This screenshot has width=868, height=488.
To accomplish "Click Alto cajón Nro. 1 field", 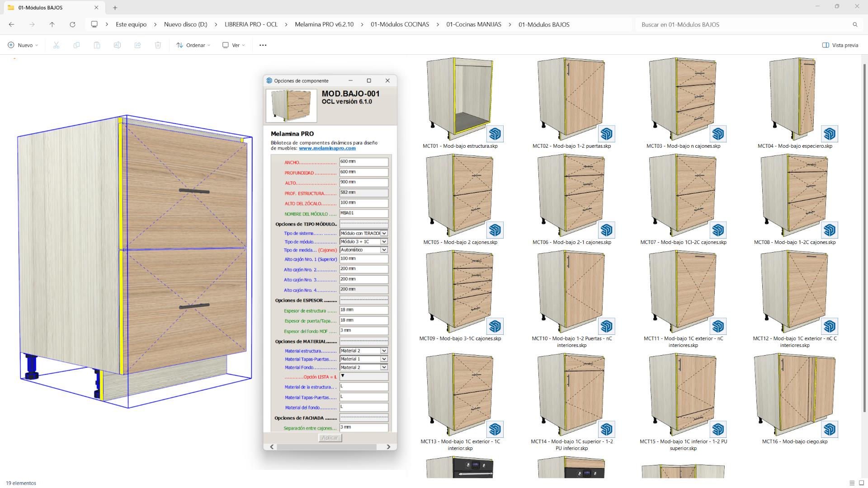I will click(364, 259).
